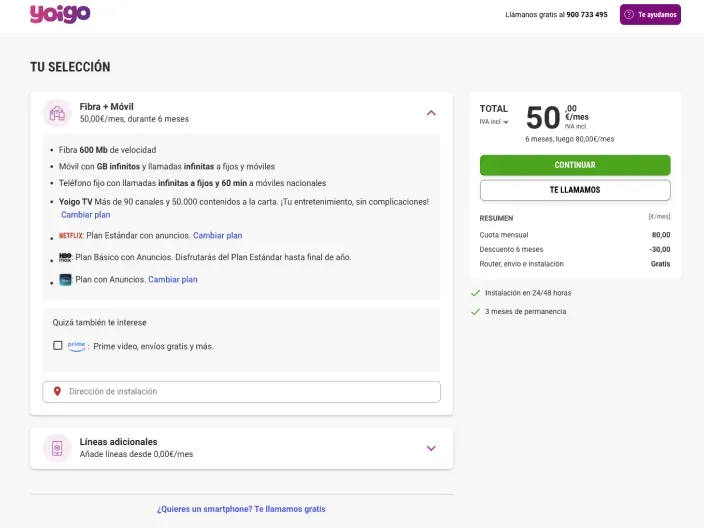Click the HBO Max logo icon
This screenshot has height=528, width=704.
66,258
